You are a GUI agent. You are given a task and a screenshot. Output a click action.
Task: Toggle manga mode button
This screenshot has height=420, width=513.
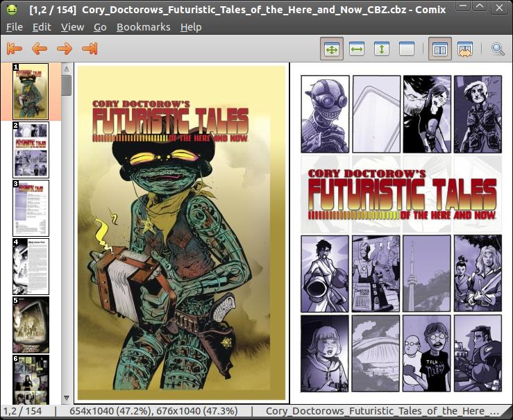pos(464,49)
